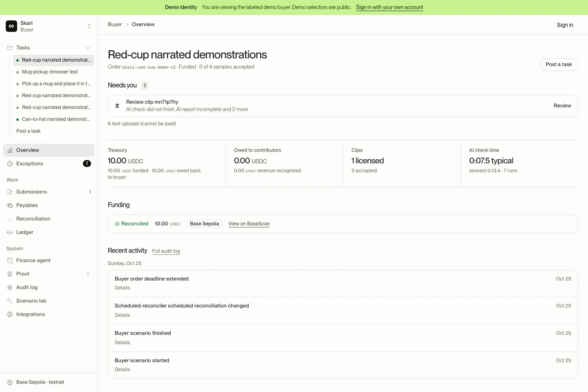Screen dimensions: 588x392
Task: Expand the Proof submenu arrow
Action: tap(88, 274)
